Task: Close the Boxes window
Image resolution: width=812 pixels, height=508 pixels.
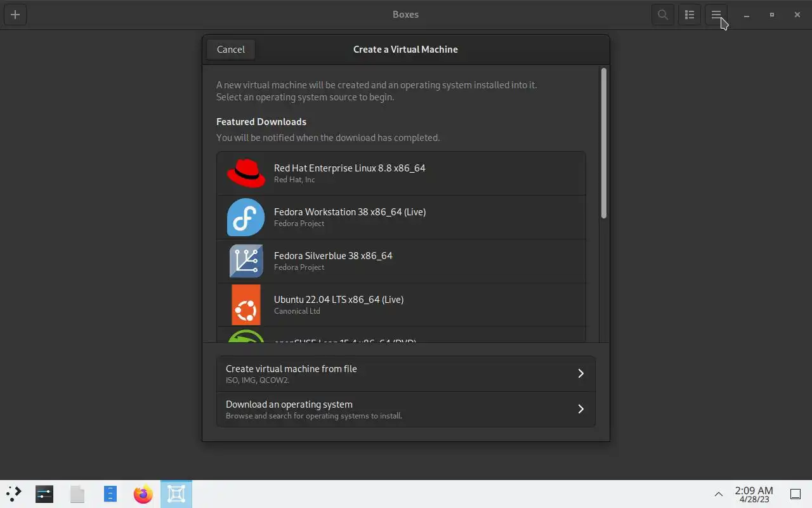Action: 797,15
